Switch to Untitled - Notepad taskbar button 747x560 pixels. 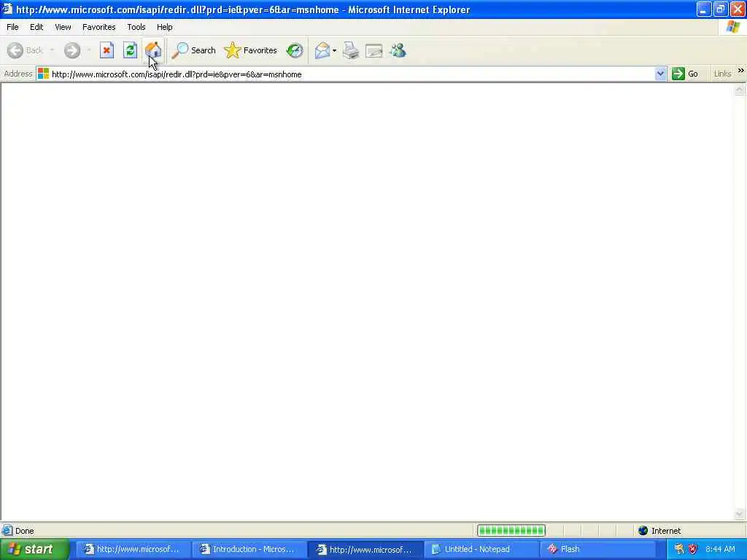point(480,550)
